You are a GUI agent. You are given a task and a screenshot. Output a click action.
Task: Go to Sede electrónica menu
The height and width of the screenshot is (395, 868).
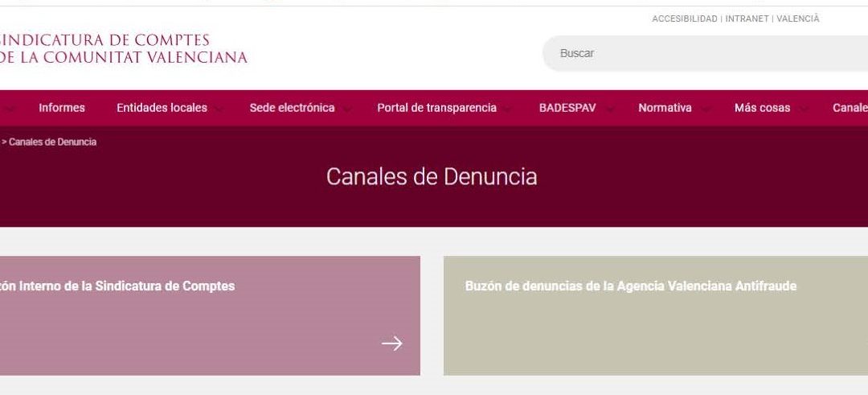click(x=292, y=108)
